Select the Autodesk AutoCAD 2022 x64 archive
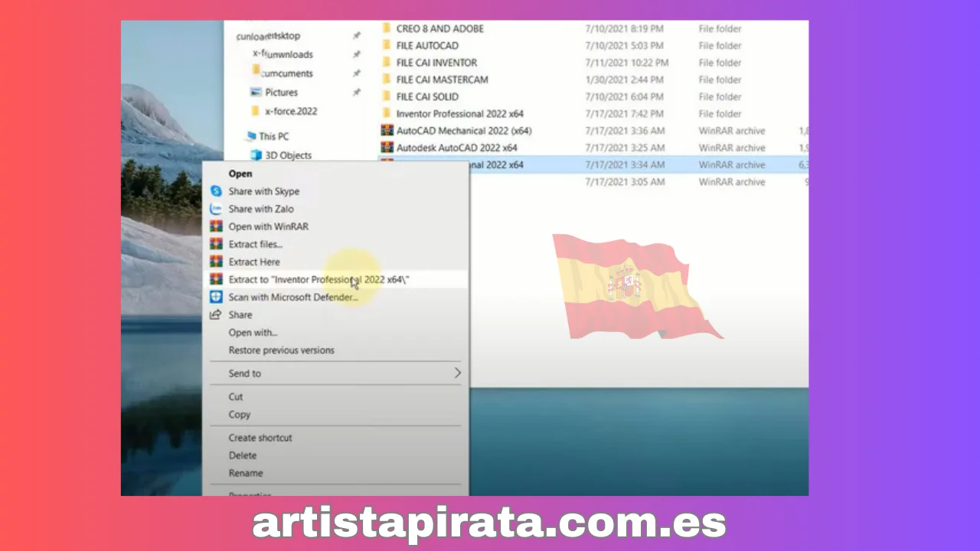 pyautogui.click(x=456, y=148)
